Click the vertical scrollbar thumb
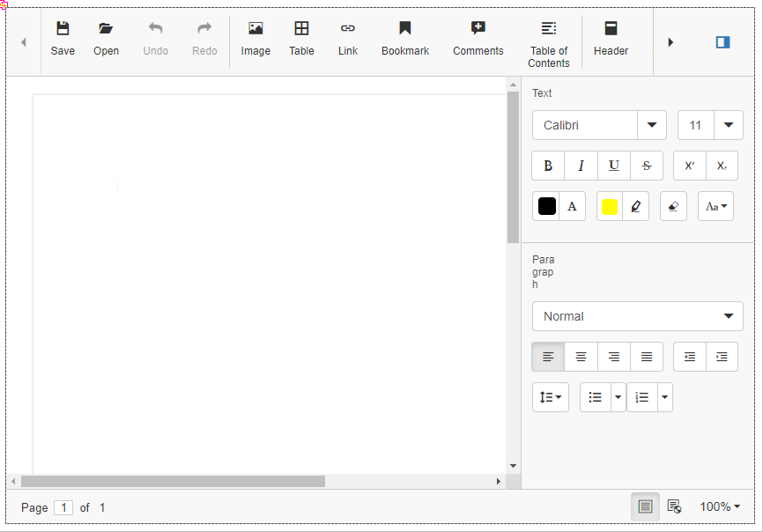The image size is (763, 532). [x=513, y=167]
